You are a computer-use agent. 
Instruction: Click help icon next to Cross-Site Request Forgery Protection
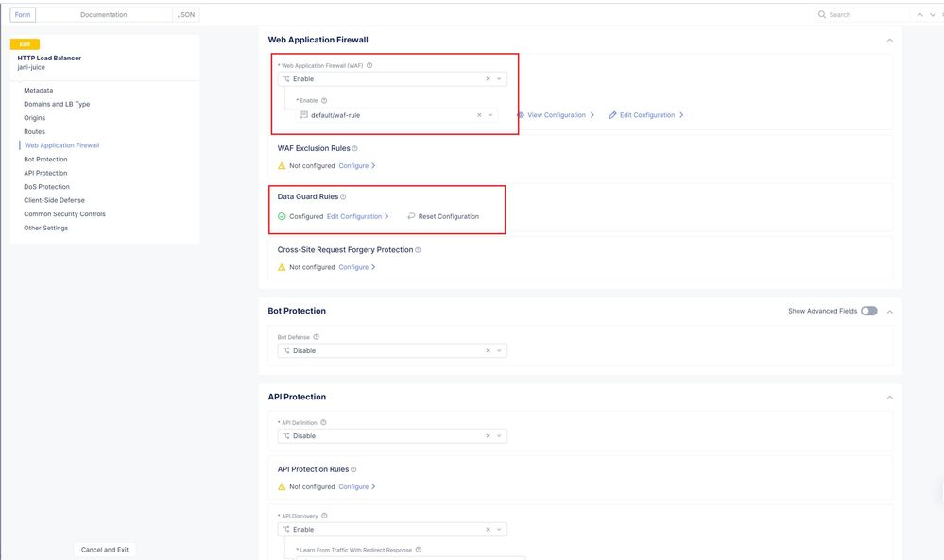pos(418,250)
